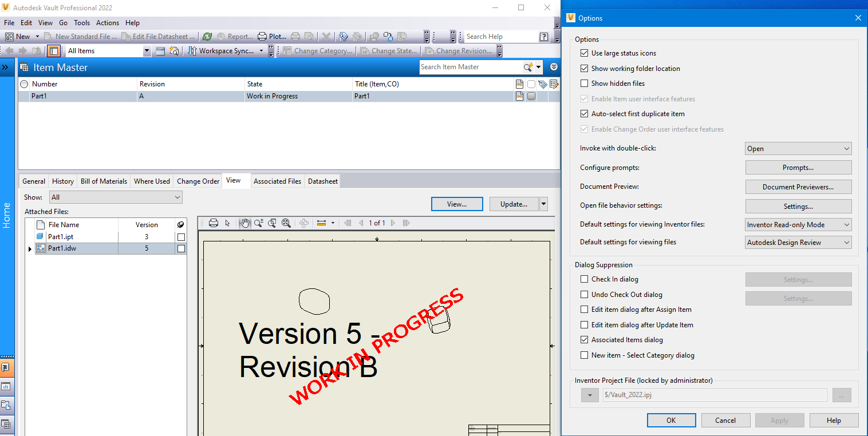This screenshot has width=868, height=436.
Task: Open the dropdown arrow next to Update button
Action: pos(543,204)
